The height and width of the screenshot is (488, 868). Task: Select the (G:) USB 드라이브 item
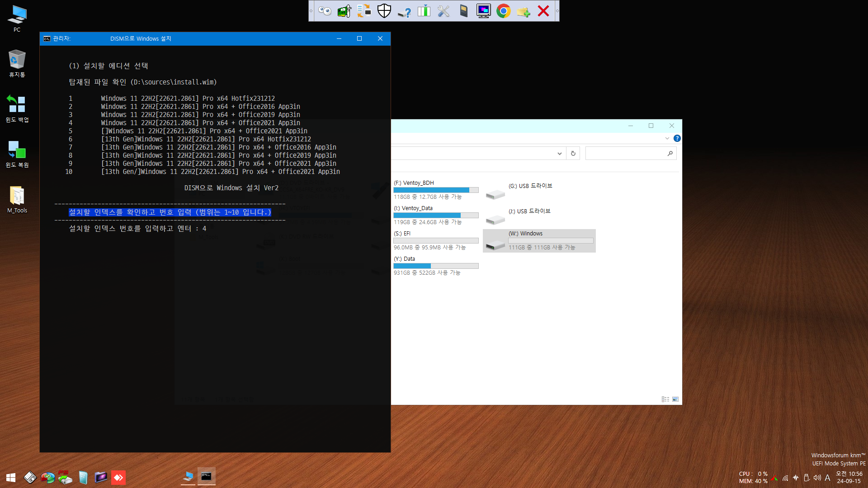click(x=539, y=190)
